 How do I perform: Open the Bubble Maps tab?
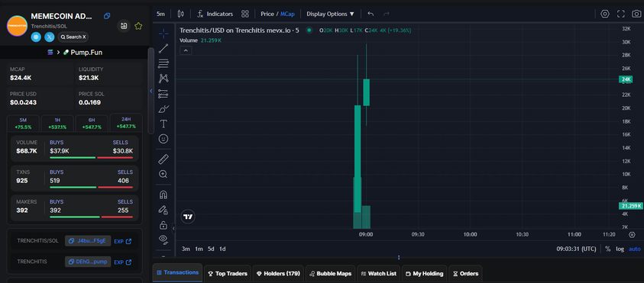point(331,274)
